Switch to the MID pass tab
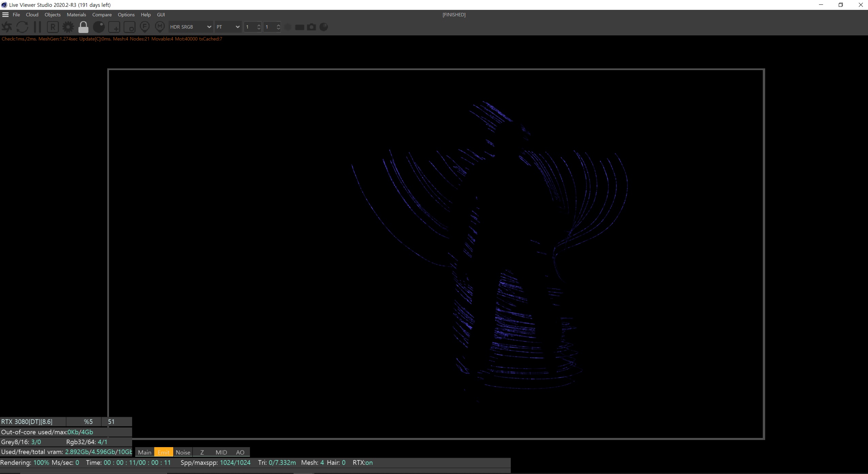The height and width of the screenshot is (474, 868). [221, 452]
